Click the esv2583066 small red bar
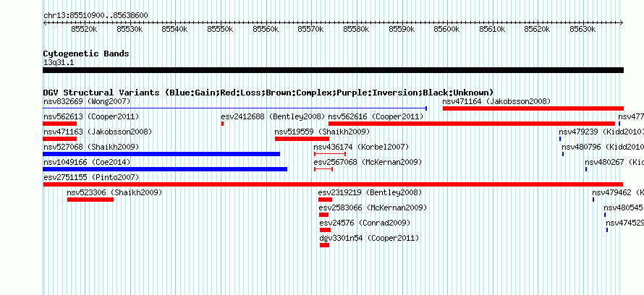 pos(323,215)
